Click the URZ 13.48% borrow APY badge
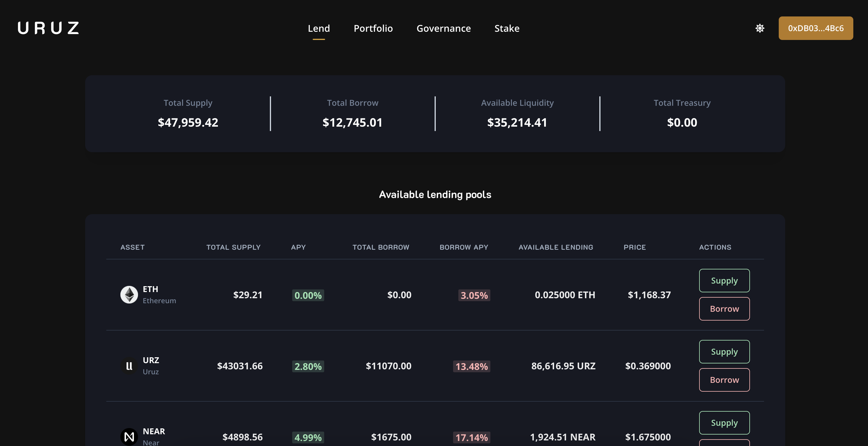Screen dimensions: 868x446 point(471,366)
